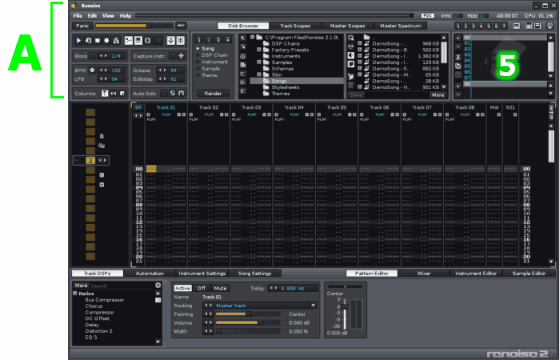Click the Stop transport button
Image resolution: width=560 pixels, height=360 pixels.
click(97, 41)
